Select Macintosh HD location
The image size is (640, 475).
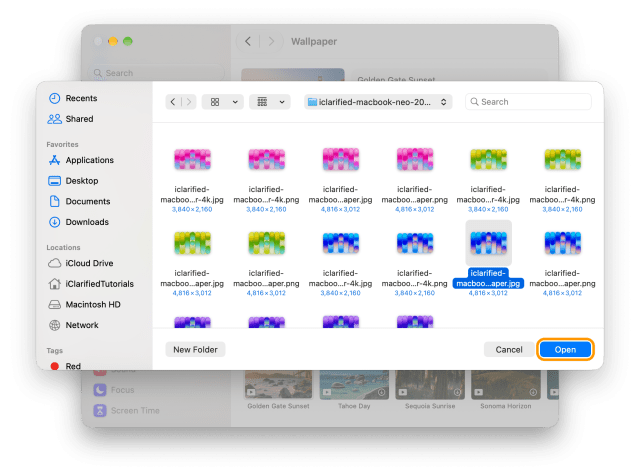[84, 304]
